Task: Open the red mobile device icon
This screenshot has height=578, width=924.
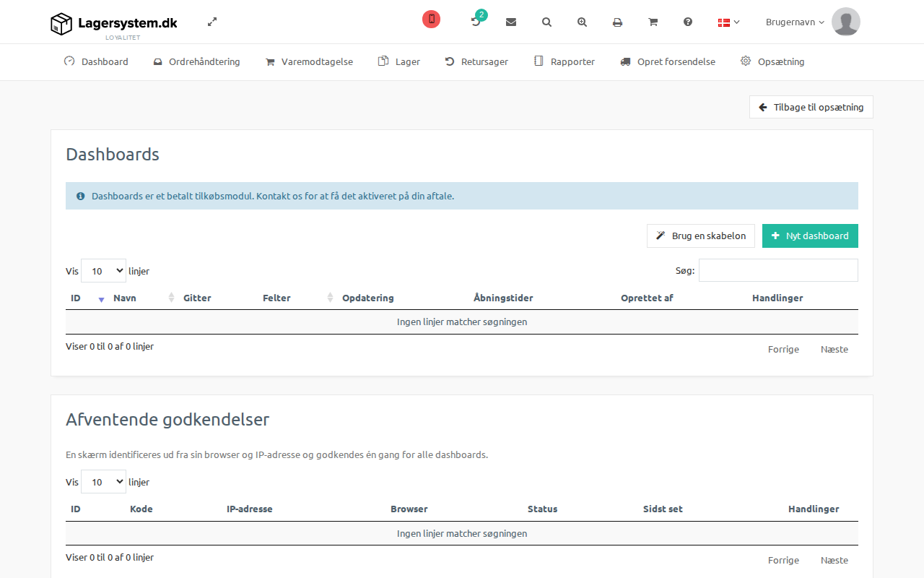Action: click(x=432, y=20)
